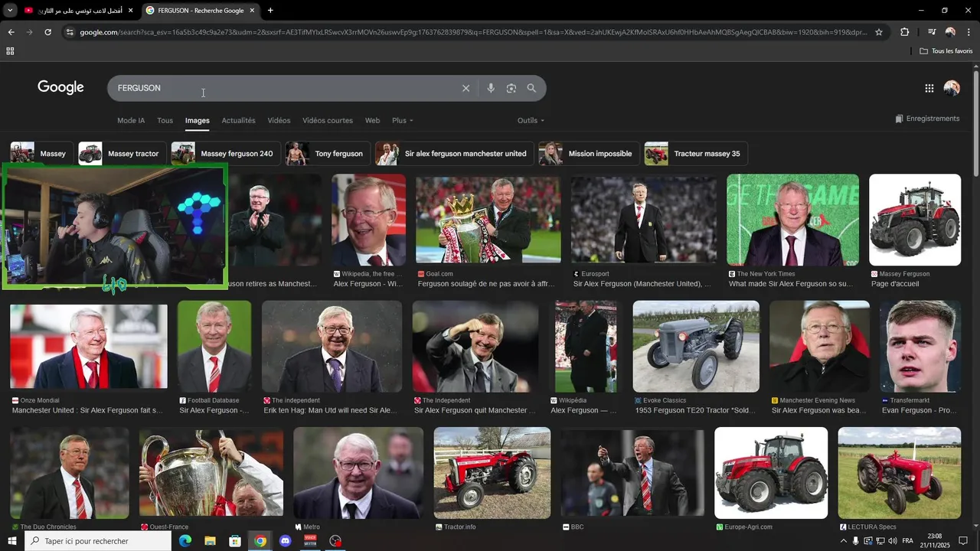
Task: Click the Windows taskbar search box
Action: (98, 541)
